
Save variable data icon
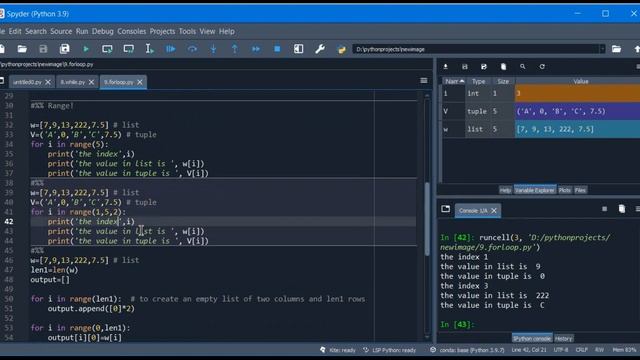click(464, 67)
